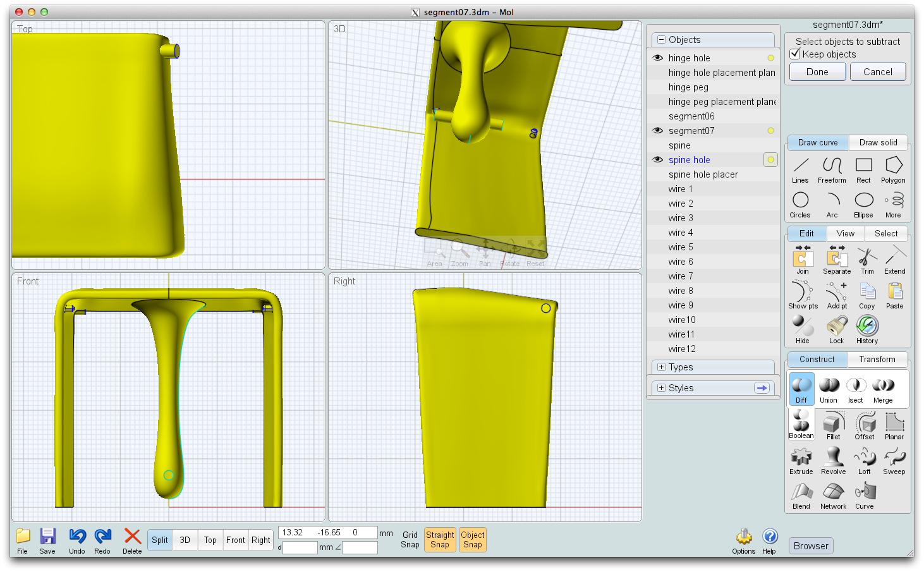Screen dimensions: 924x572
Task: Toggle Straight Snap off
Action: click(x=440, y=540)
